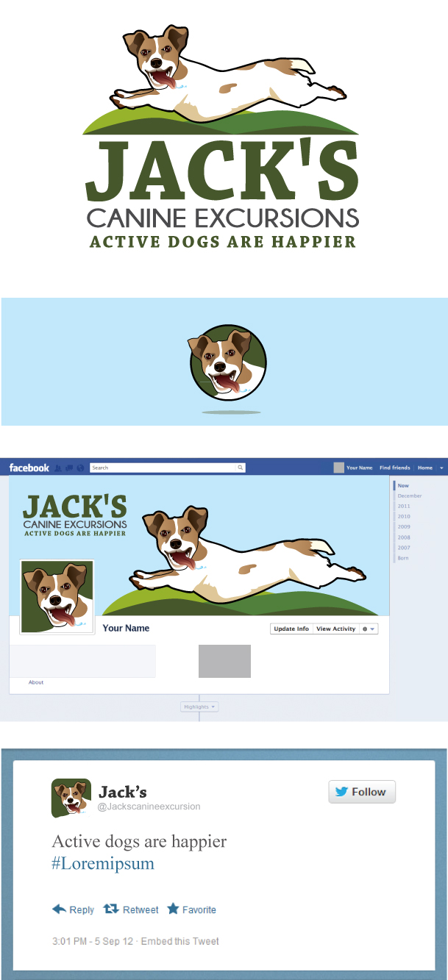This screenshot has width=448, height=980.
Task: Click the Facebook profile picture of the dog
Action: [x=57, y=597]
